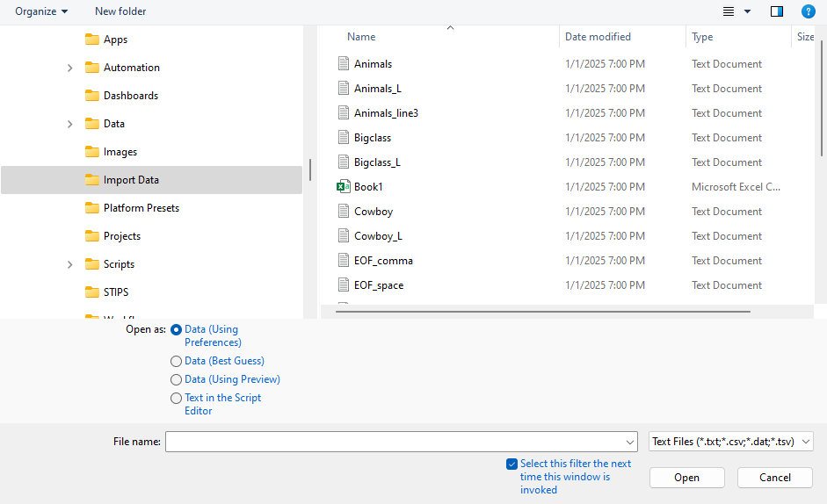Click the Cancel button
This screenshot has width=827, height=504.
click(x=775, y=478)
